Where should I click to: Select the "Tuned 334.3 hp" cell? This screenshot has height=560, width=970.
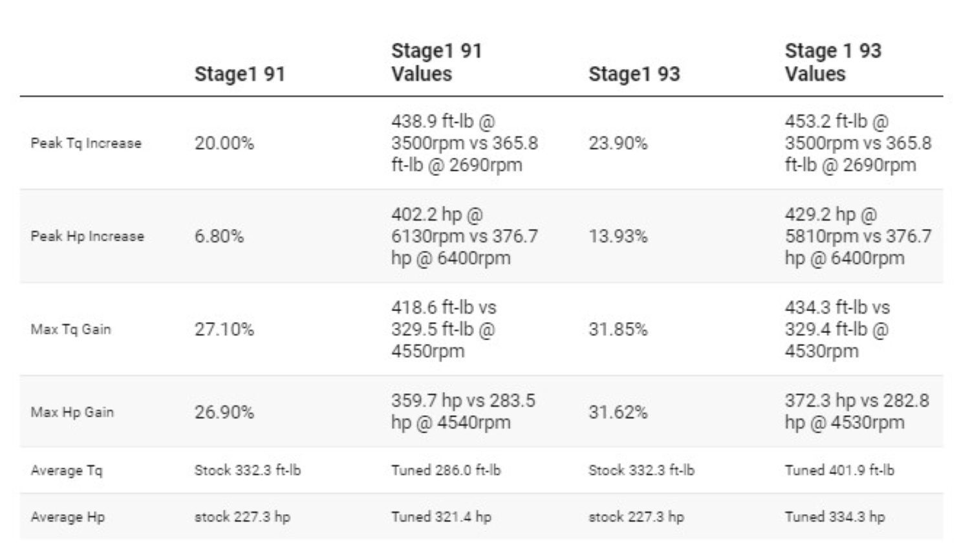835,517
